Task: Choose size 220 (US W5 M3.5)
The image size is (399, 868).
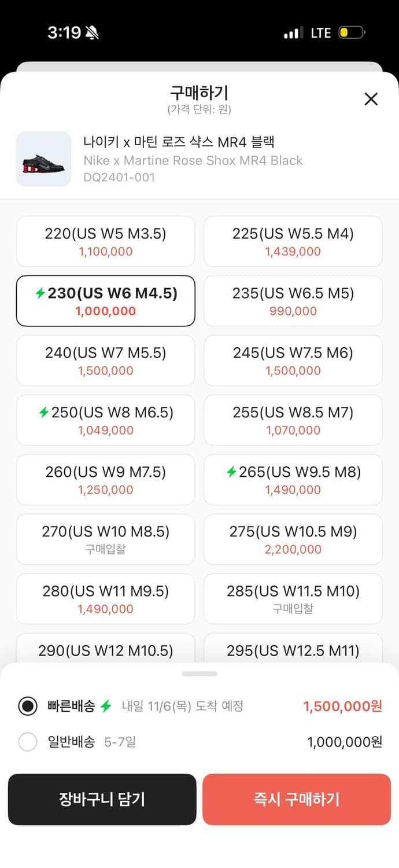Action: click(x=106, y=241)
